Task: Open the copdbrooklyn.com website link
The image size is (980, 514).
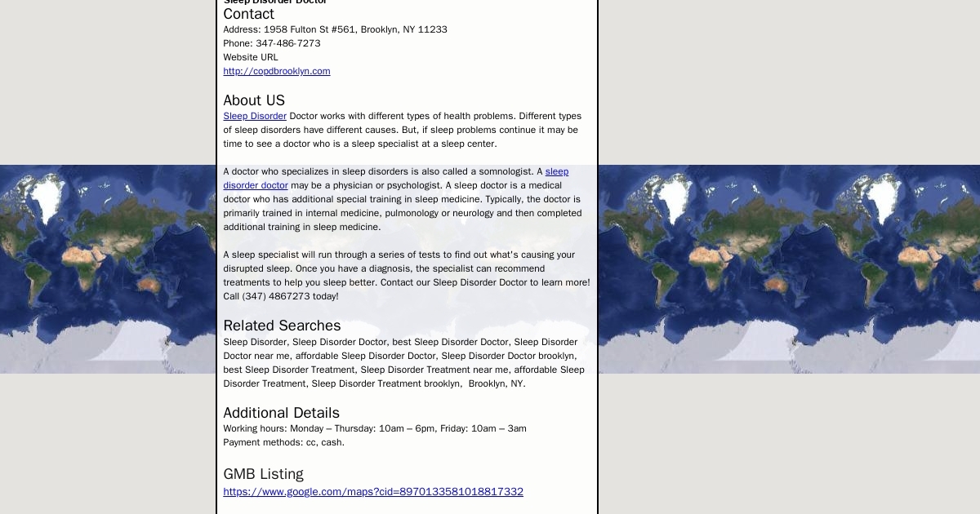Action: [x=276, y=71]
